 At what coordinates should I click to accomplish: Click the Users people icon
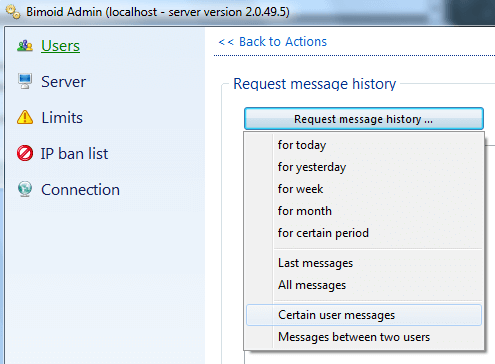point(25,46)
